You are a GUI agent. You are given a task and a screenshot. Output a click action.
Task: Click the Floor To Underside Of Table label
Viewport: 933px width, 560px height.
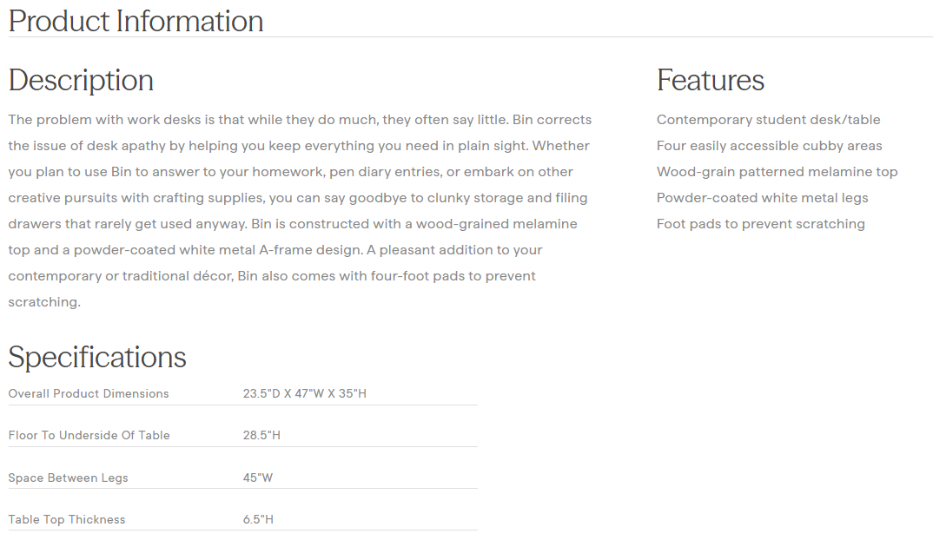(89, 436)
